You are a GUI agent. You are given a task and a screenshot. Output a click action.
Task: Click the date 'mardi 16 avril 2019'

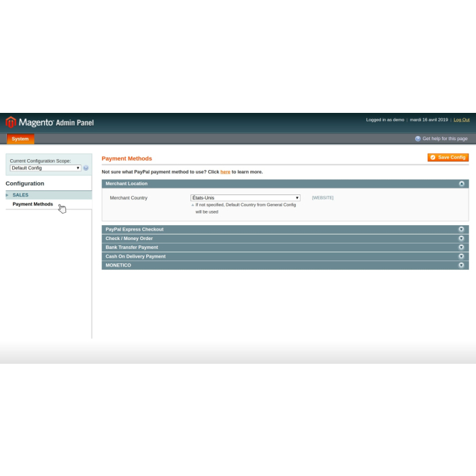[428, 120]
